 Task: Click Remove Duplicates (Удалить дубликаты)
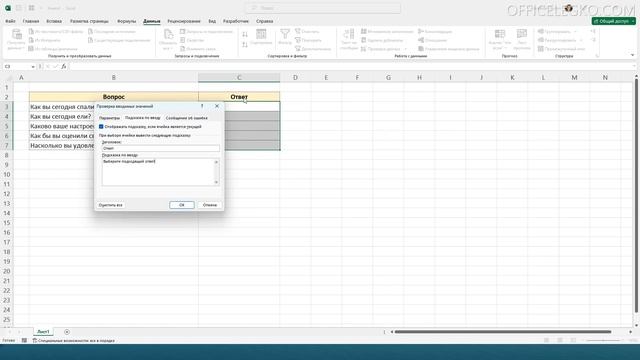(382, 40)
